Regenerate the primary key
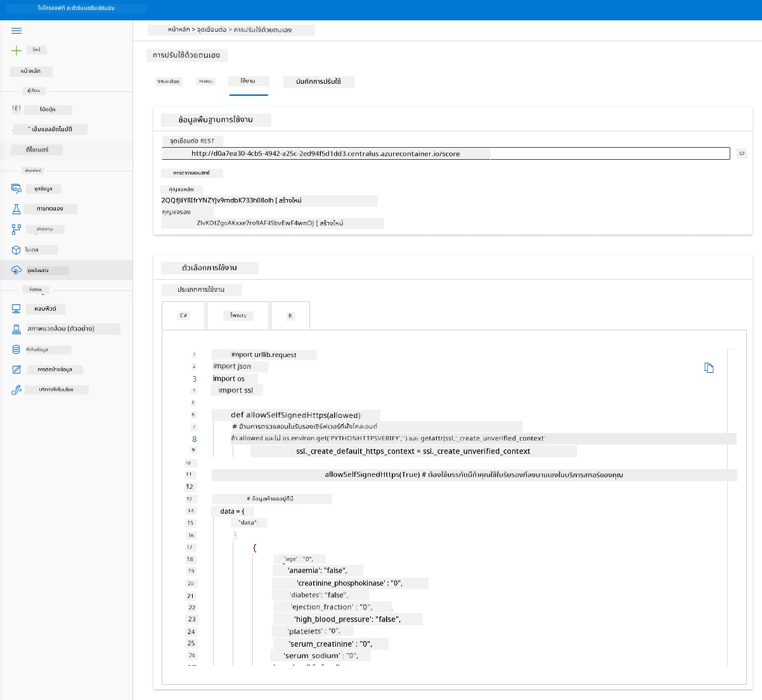 [290, 200]
